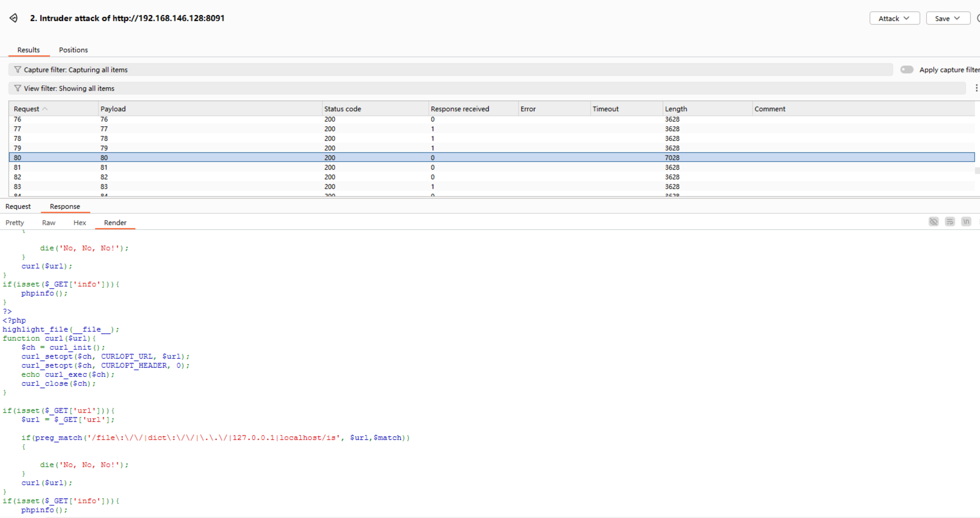Enable the Apply capture filter switch

point(907,69)
